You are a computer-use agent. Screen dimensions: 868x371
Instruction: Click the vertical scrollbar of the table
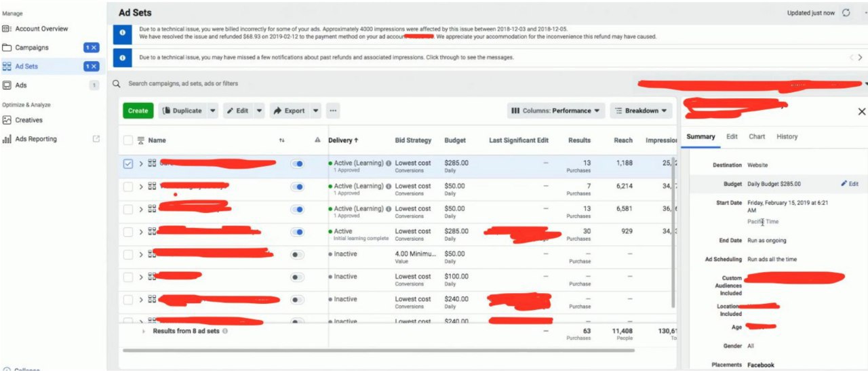tap(673, 234)
